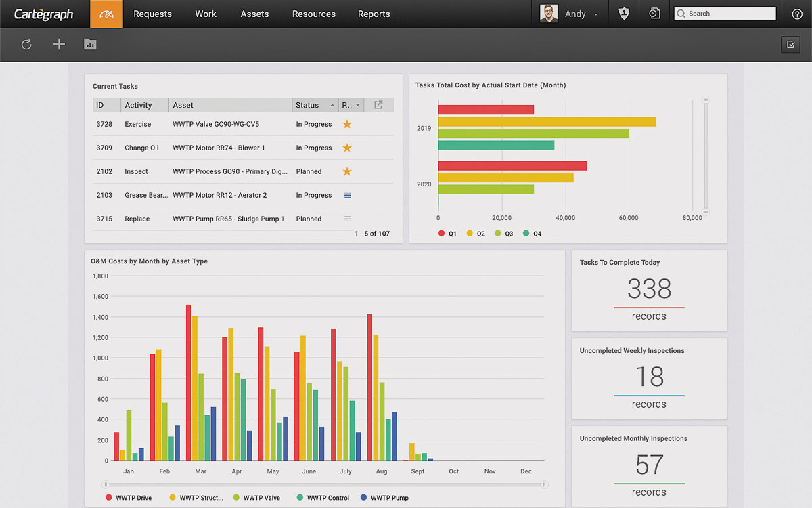Screen dimensions: 812x508
Task: Click the plus icon to add
Action: [59, 45]
